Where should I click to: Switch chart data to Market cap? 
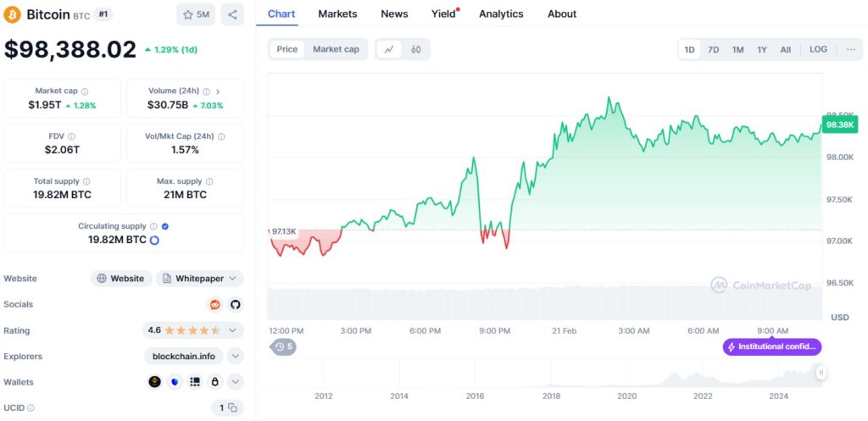(336, 49)
